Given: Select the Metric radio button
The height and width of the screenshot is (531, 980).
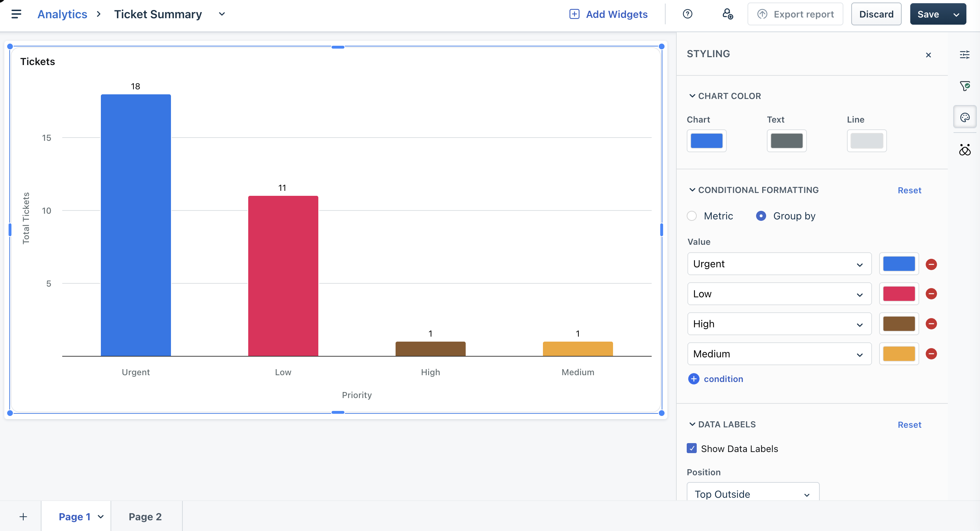Looking at the screenshot, I should coord(692,216).
